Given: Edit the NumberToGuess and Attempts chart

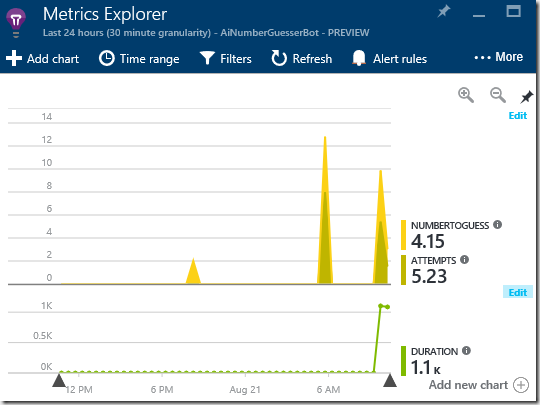Looking at the screenshot, I should coord(518,115).
